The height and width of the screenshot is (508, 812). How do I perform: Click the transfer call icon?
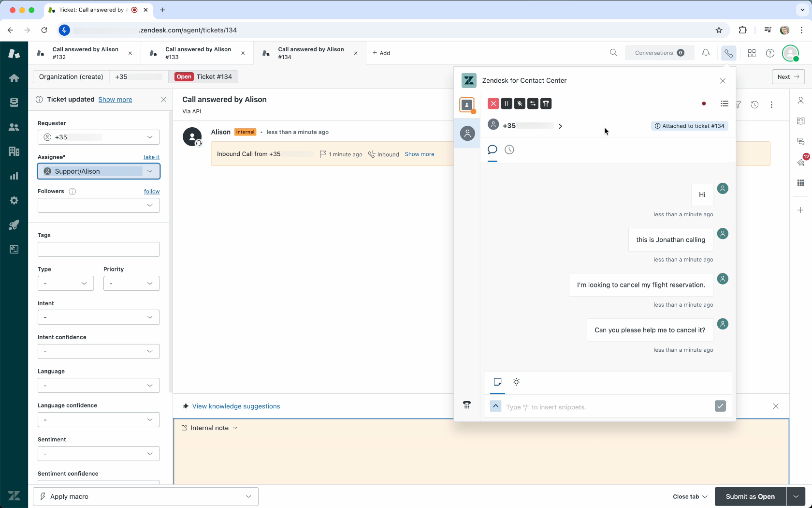coord(533,104)
